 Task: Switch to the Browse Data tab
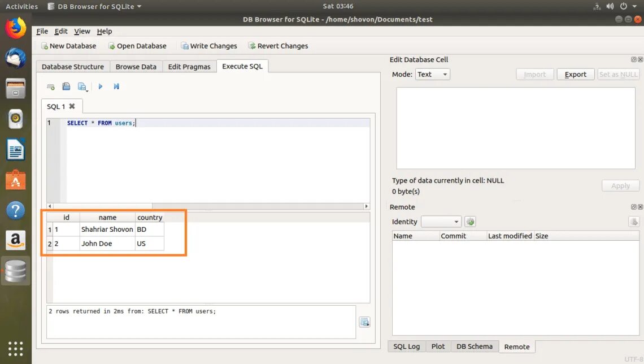coord(136,67)
